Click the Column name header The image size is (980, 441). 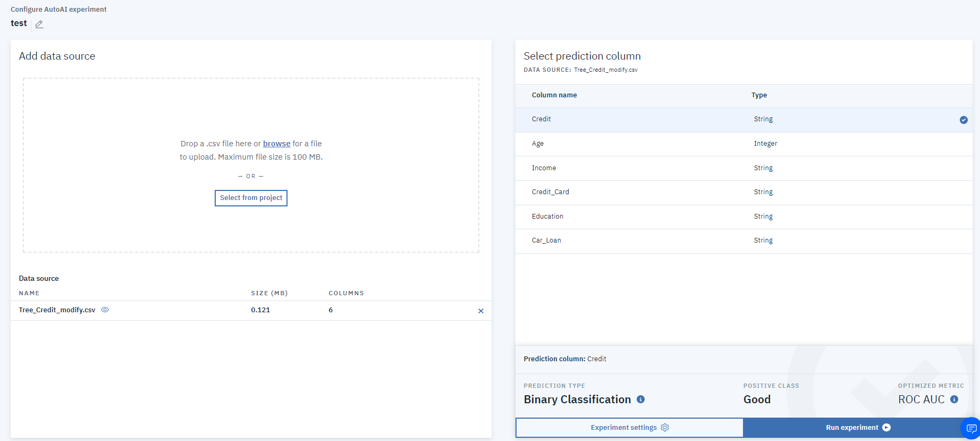pos(554,95)
